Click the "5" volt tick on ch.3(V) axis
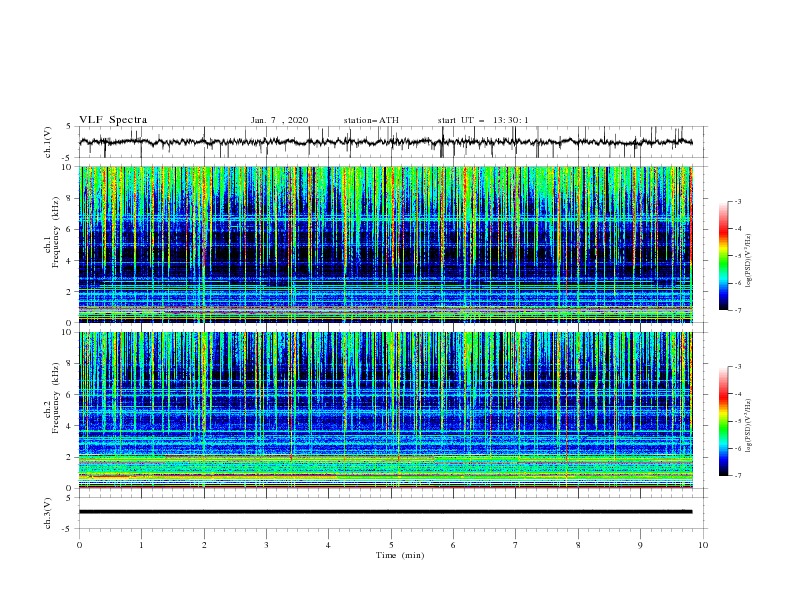This screenshot has height=612, width=792. [x=68, y=497]
